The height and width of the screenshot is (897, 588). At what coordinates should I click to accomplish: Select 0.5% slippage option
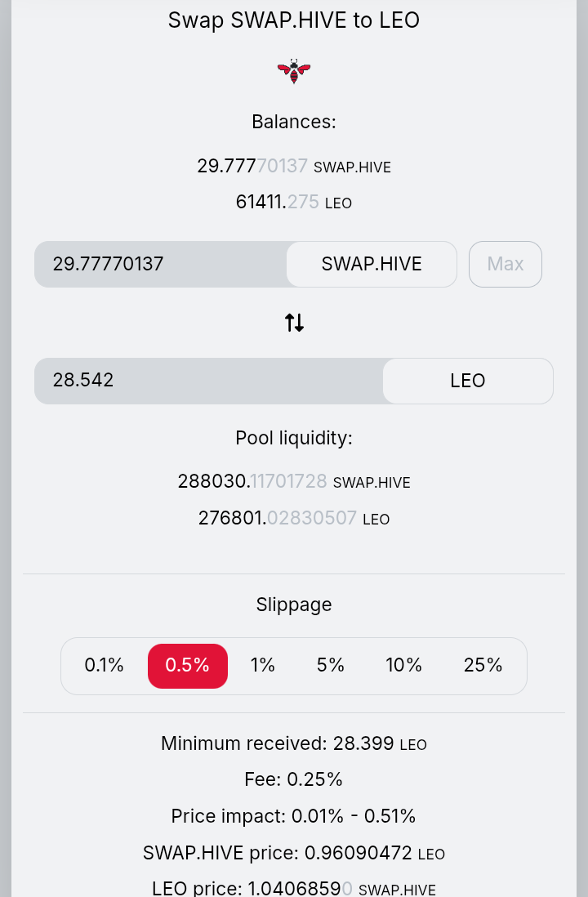[188, 665]
